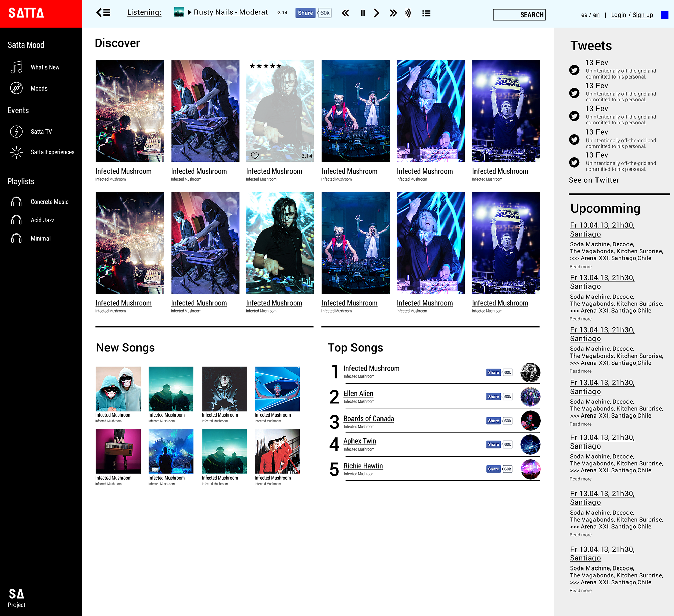Click the first Discover thumbnail in top row
The height and width of the screenshot is (616, 674).
click(x=130, y=111)
